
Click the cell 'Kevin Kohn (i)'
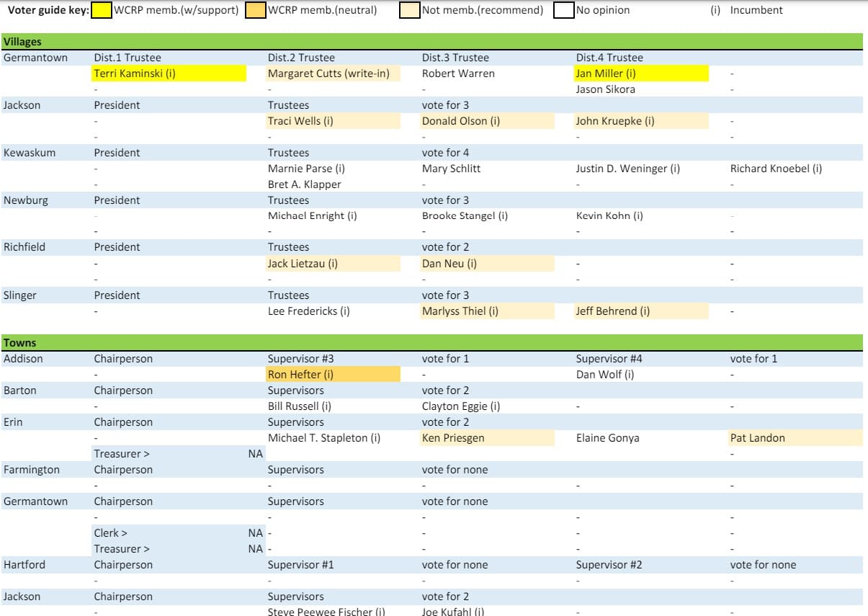tap(609, 215)
